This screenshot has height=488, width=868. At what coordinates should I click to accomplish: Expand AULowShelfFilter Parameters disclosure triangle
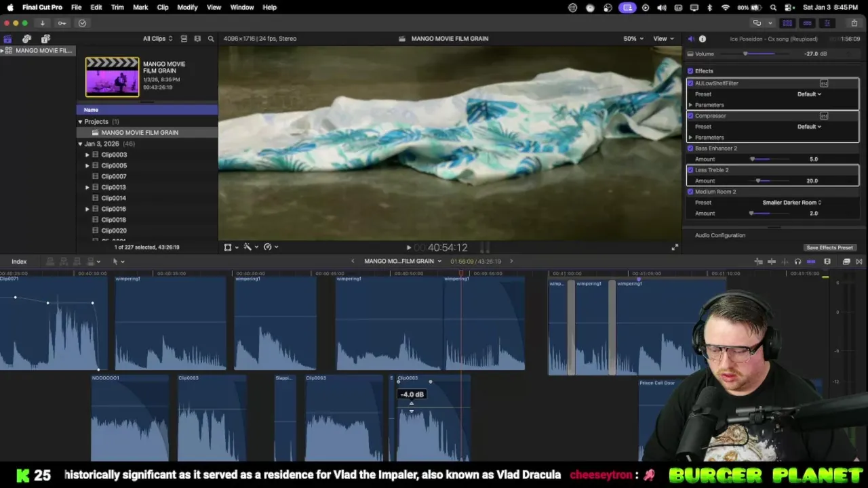click(x=690, y=105)
